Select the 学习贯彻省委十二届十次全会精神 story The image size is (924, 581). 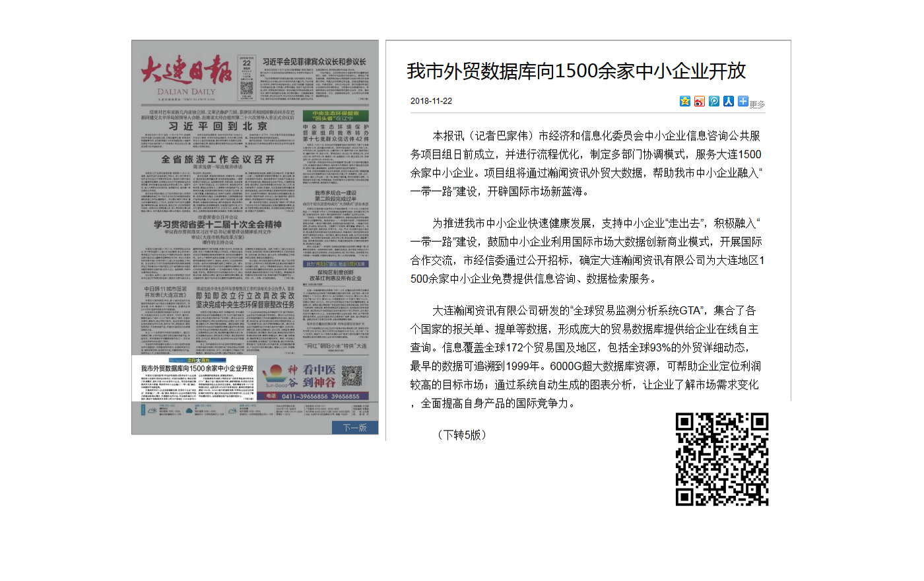point(218,224)
